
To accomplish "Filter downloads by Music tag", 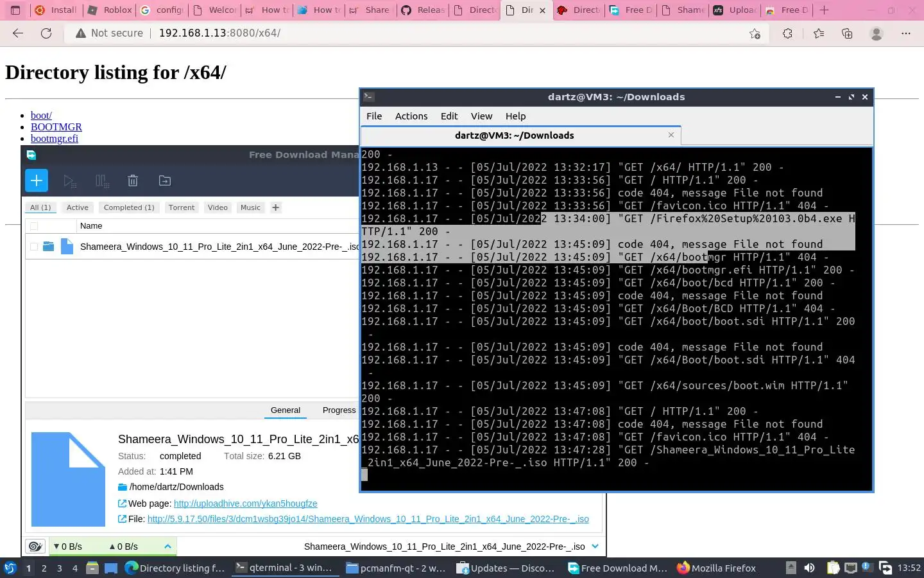I will [x=250, y=207].
